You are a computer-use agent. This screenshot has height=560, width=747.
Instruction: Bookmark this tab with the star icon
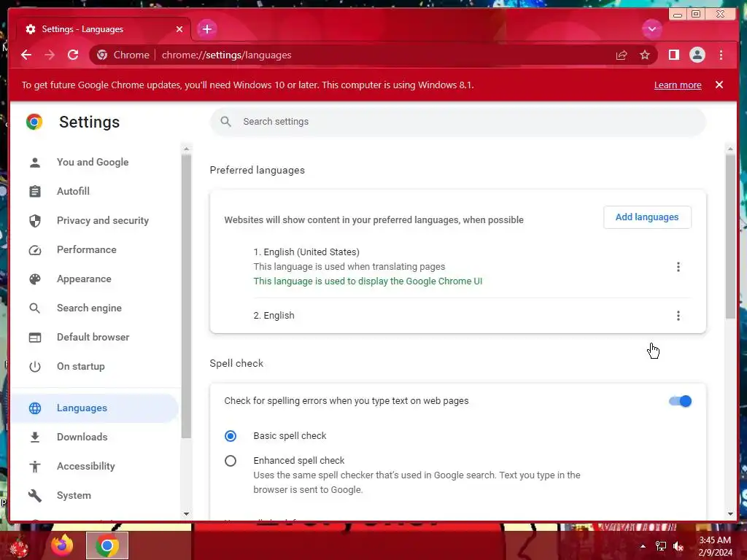(645, 55)
